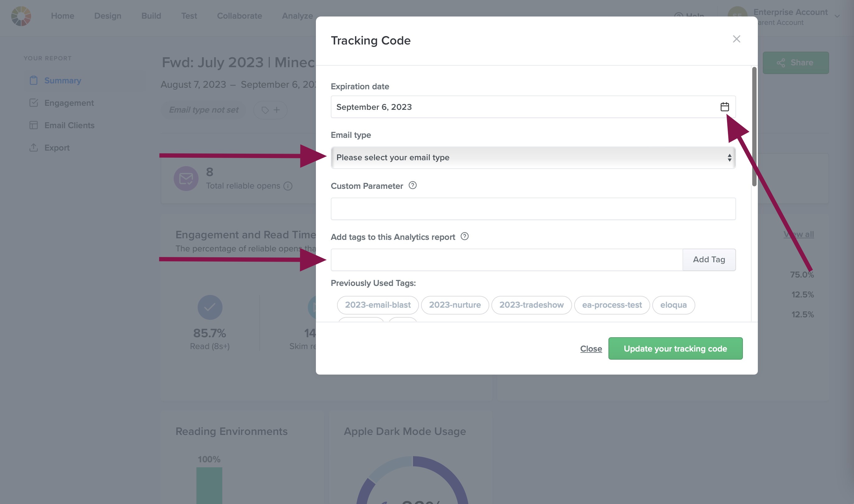This screenshot has width=854, height=504.
Task: Expand the Enterprise Account menu chevron
Action: tap(837, 16)
